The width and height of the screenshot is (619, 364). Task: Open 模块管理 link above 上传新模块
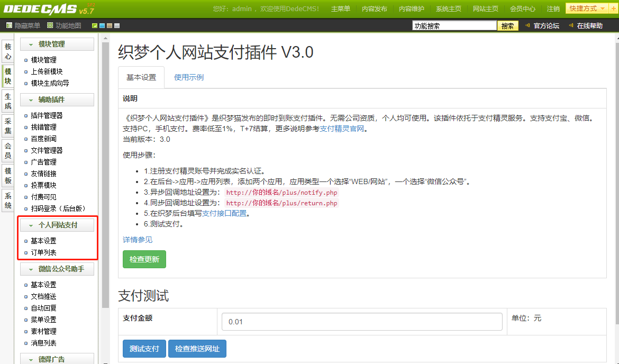click(x=44, y=60)
